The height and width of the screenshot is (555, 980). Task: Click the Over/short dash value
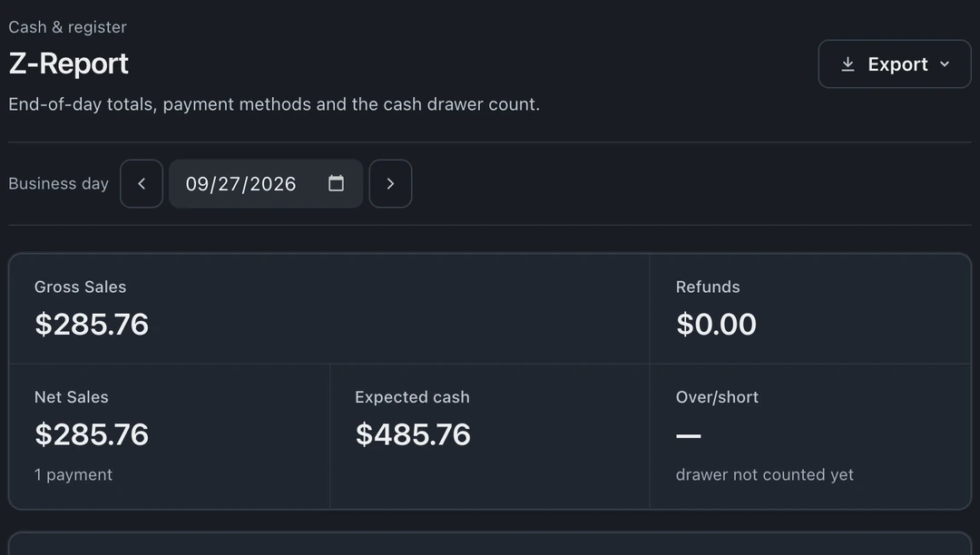point(688,435)
